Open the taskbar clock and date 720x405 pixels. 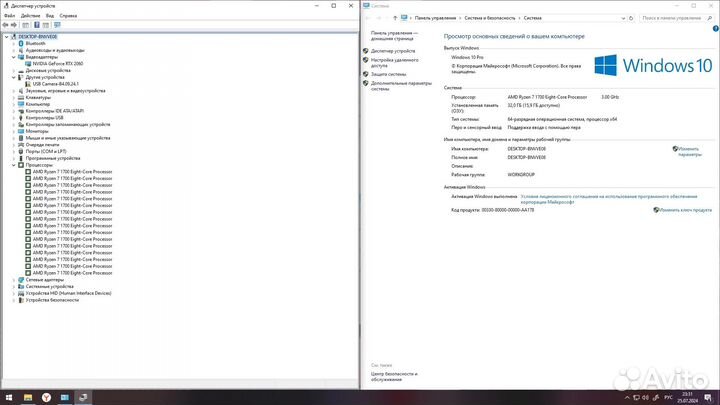pos(687,398)
